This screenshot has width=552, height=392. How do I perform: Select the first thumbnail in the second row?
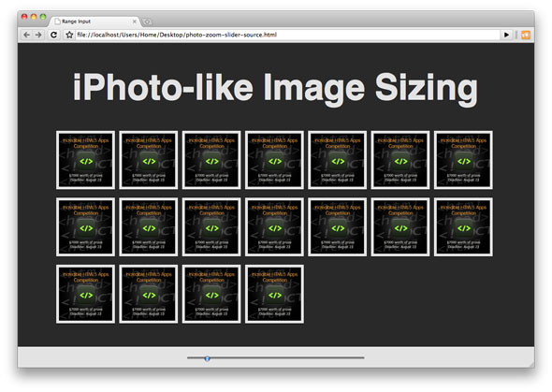tap(85, 227)
